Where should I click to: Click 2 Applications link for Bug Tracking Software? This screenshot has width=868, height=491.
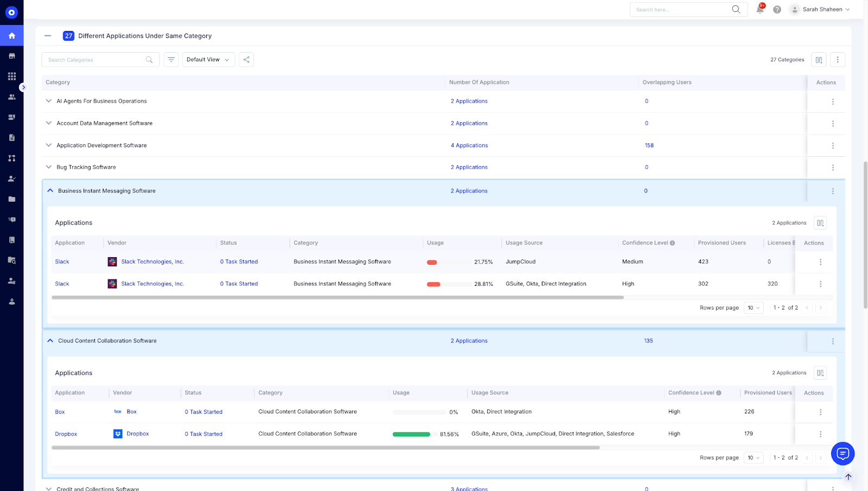(x=469, y=167)
